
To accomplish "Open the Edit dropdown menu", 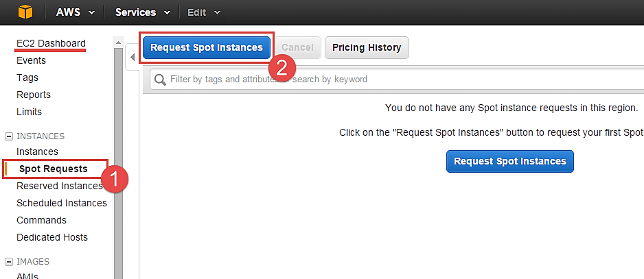I will pyautogui.click(x=204, y=12).
